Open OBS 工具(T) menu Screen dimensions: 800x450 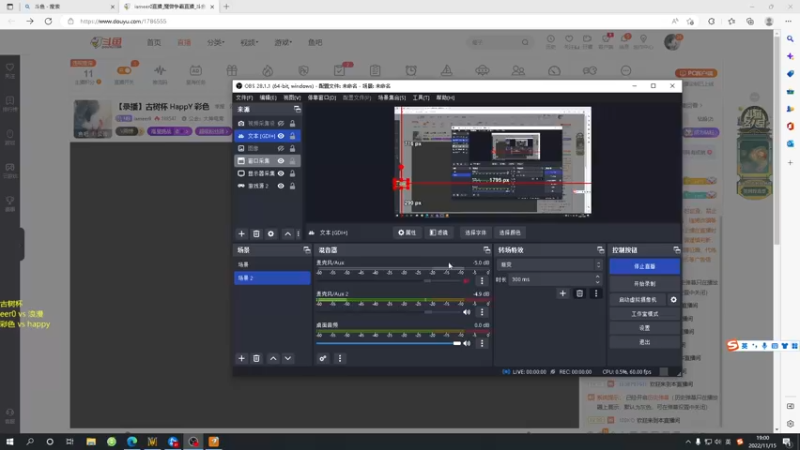tap(421, 97)
